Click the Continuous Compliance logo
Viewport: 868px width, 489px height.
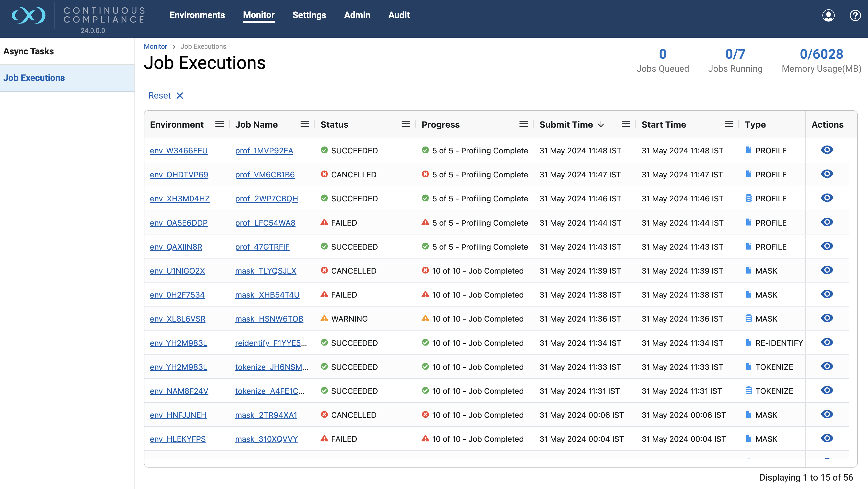[29, 16]
